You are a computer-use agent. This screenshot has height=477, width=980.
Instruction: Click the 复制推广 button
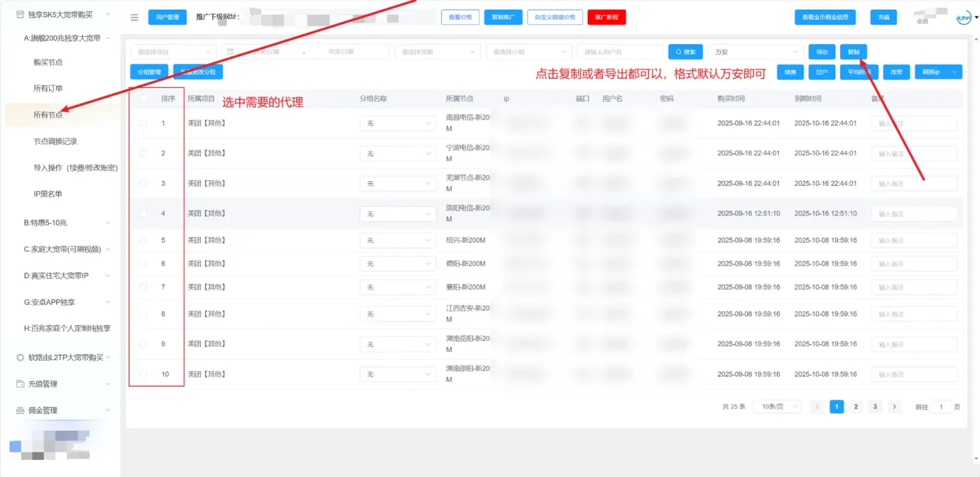[x=503, y=17]
